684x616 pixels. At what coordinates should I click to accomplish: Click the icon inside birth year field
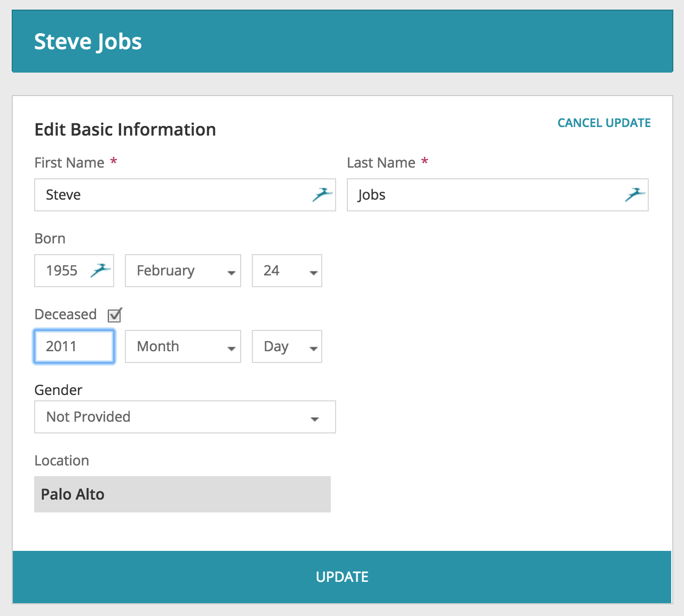click(101, 271)
